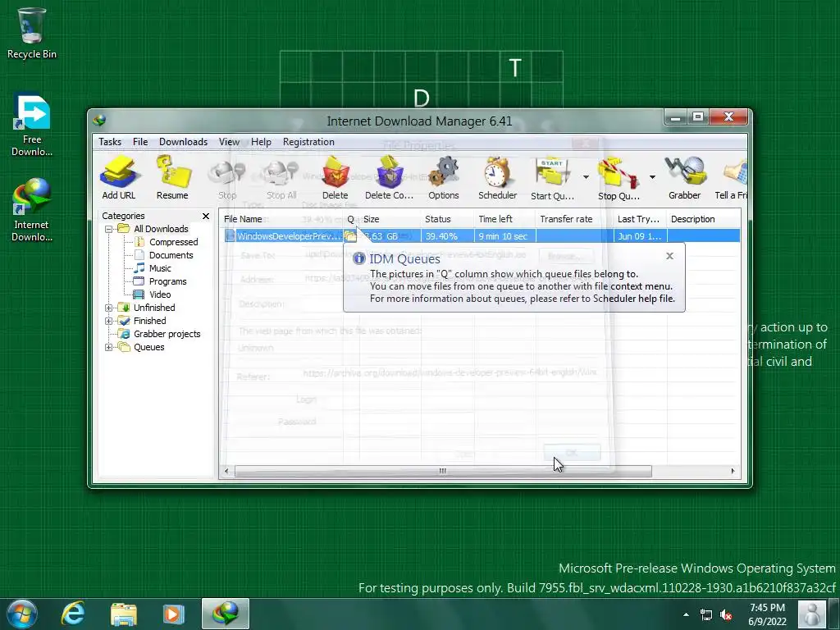Sort by the File Name column header
The width and height of the screenshot is (840, 630).
[x=282, y=219]
